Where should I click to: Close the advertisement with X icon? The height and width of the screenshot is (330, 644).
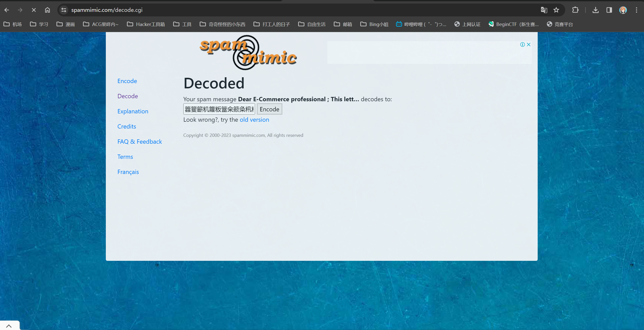(x=529, y=44)
